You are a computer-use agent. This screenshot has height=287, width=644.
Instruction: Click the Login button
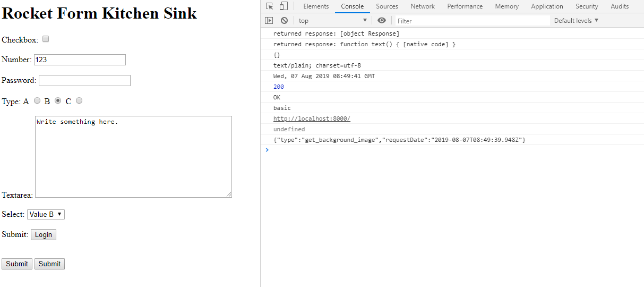44,234
